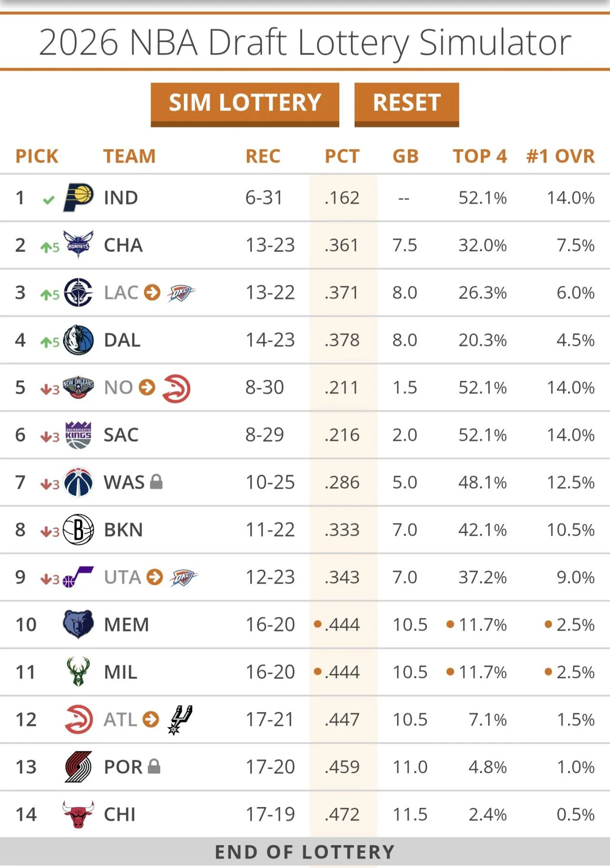This screenshot has width=610, height=868.
Task: Click the Charlotte Hornets logo
Action: tap(78, 245)
